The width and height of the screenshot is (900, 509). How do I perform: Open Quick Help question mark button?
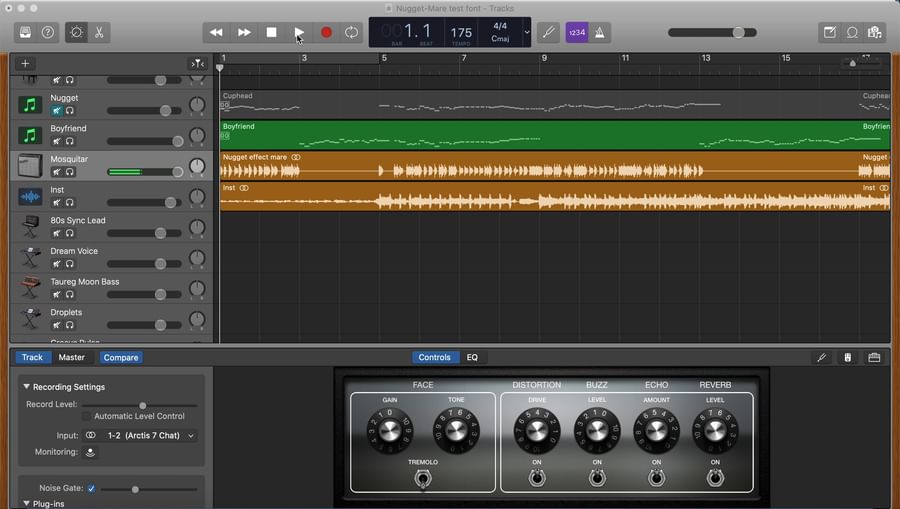48,33
